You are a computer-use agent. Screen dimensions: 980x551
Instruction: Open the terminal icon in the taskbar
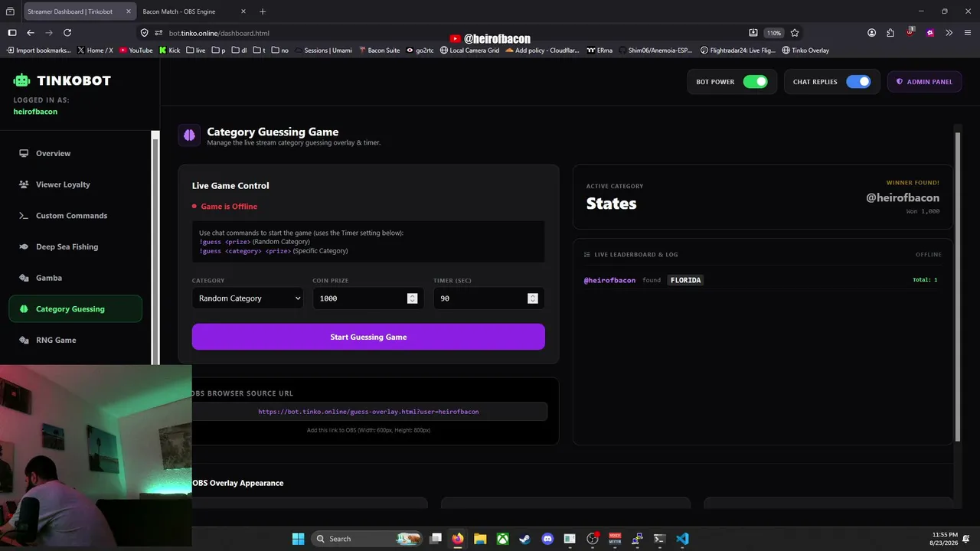tap(659, 539)
